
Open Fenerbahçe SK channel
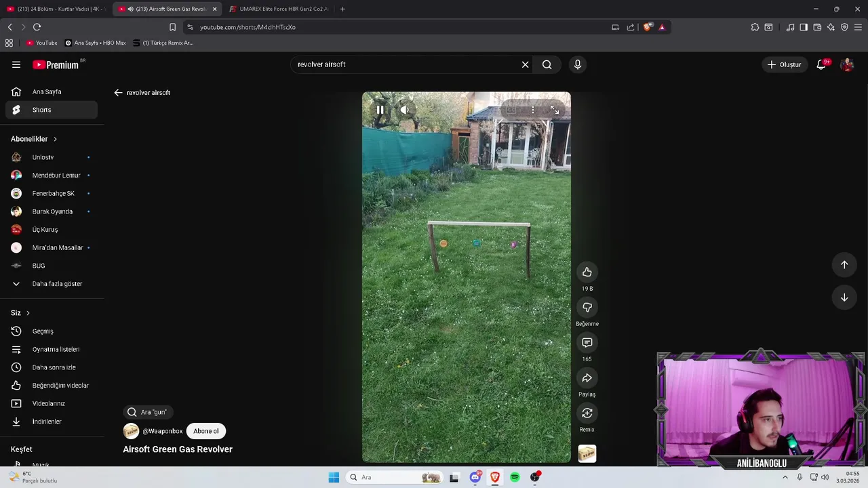(52, 193)
